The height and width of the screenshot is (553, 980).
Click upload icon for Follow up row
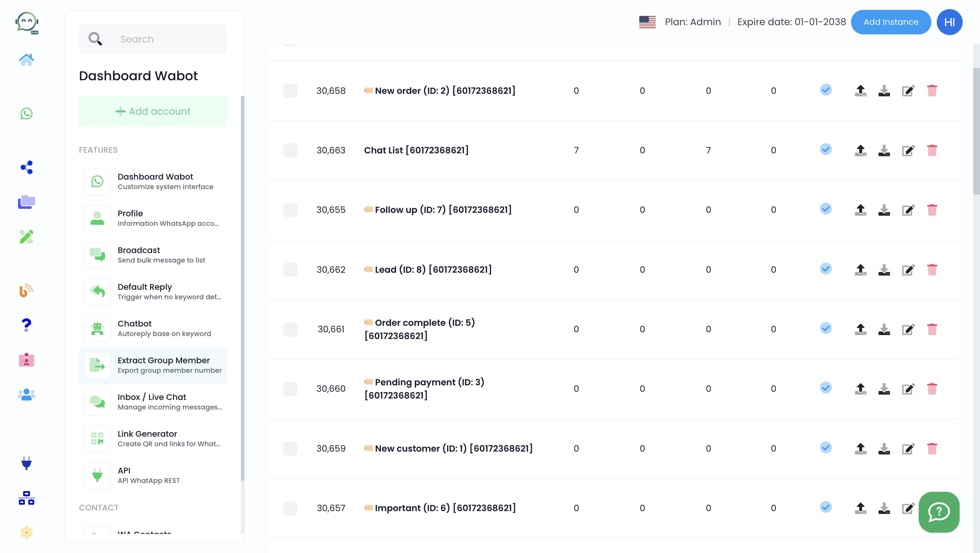pos(861,210)
